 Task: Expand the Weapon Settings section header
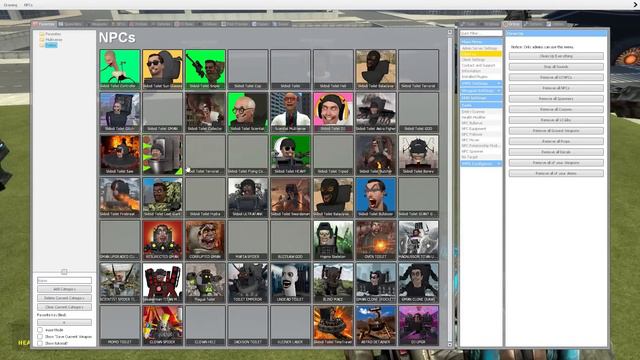point(481,91)
